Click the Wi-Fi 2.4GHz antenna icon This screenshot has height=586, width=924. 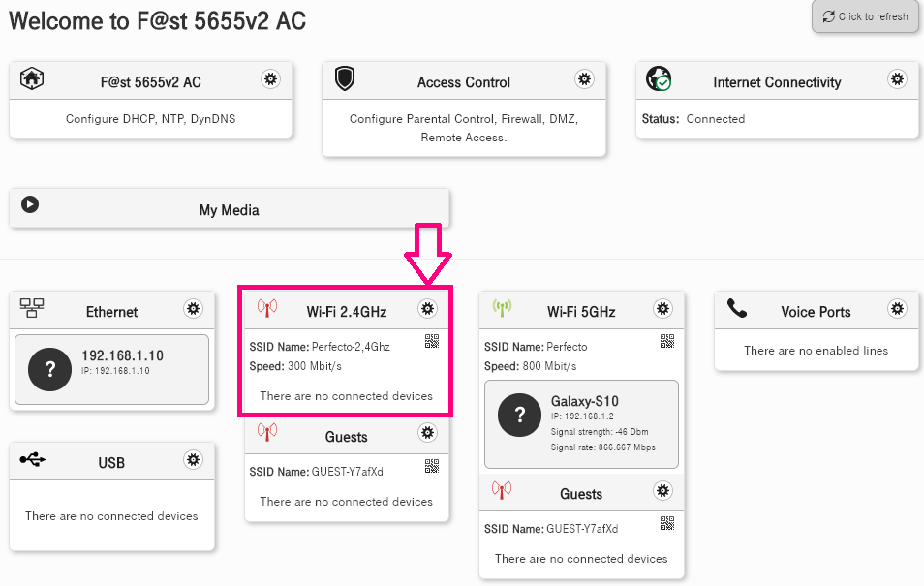click(267, 308)
